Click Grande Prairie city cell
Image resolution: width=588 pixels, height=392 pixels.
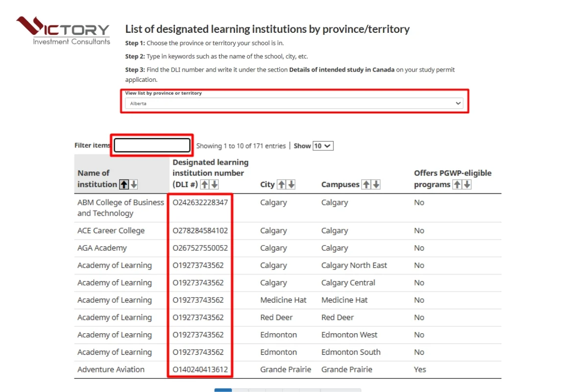pos(286,369)
